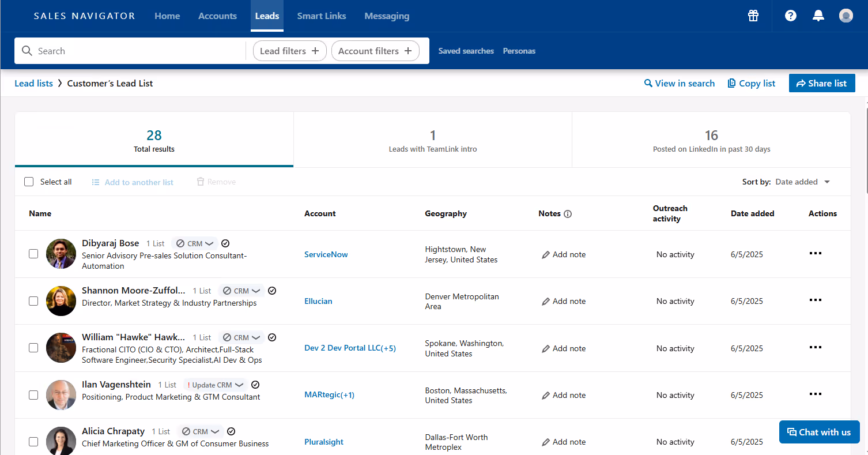Screen dimensions: 868x455
Task: Open the Sort by Date added dropdown
Action: (803, 182)
